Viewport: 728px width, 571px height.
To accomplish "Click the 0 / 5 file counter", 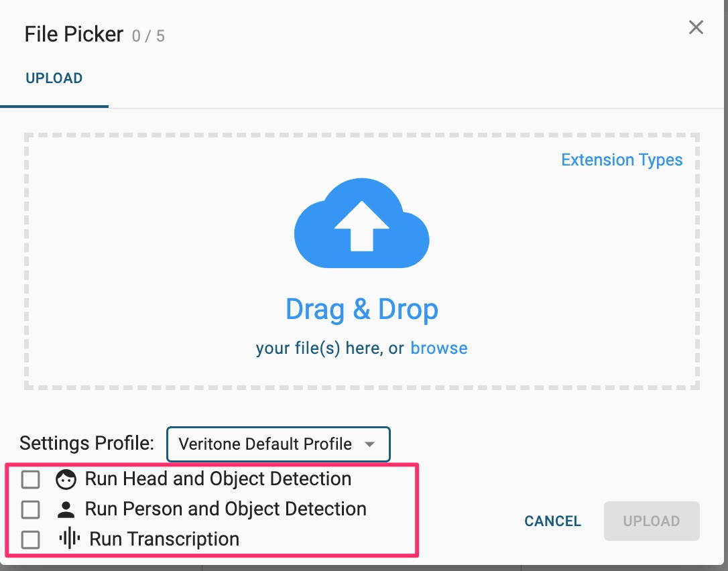I will click(148, 36).
